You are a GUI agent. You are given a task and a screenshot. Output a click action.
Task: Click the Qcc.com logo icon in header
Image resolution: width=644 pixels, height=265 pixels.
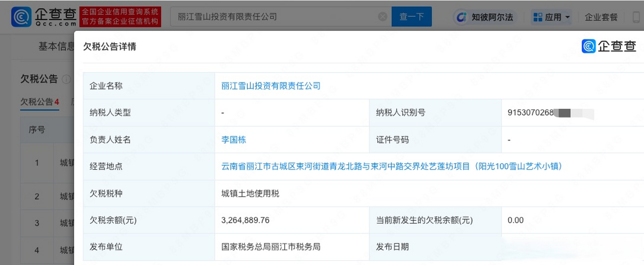(21, 17)
